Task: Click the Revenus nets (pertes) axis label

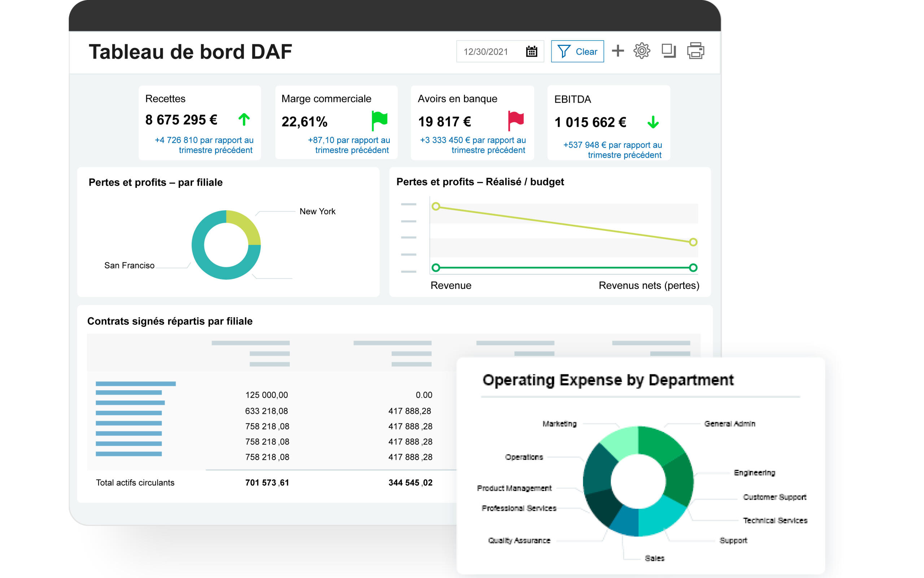Action: (649, 285)
